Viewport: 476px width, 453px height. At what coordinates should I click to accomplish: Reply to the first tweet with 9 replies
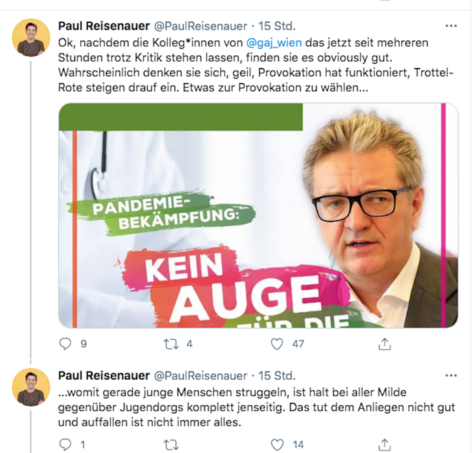click(x=65, y=344)
